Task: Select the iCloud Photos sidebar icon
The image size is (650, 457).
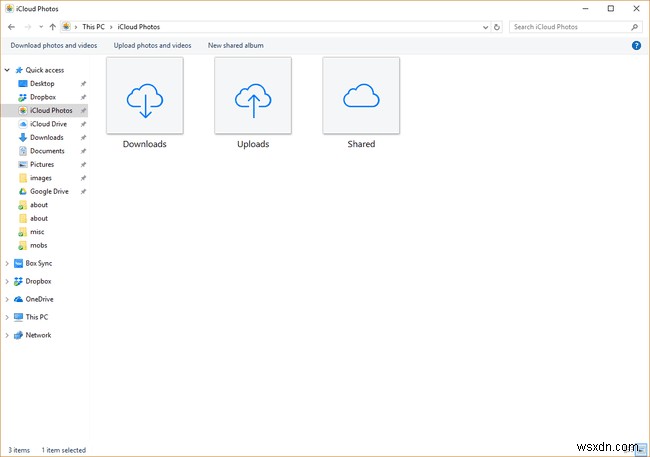Action: (23, 111)
